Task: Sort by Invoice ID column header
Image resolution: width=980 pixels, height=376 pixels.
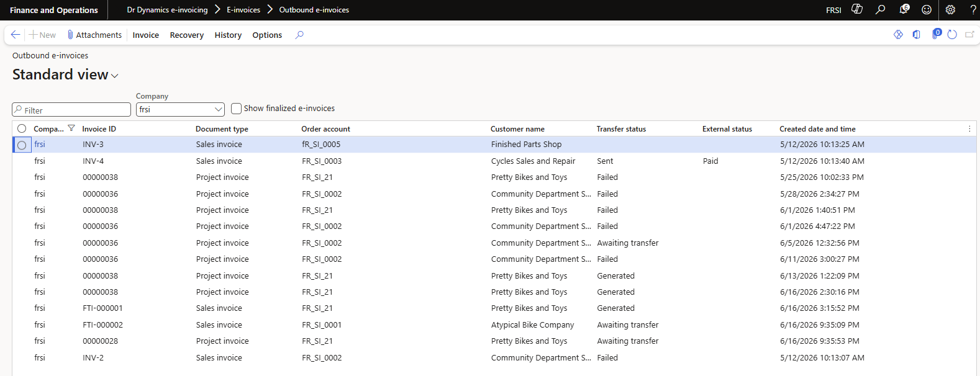Action: coord(99,129)
